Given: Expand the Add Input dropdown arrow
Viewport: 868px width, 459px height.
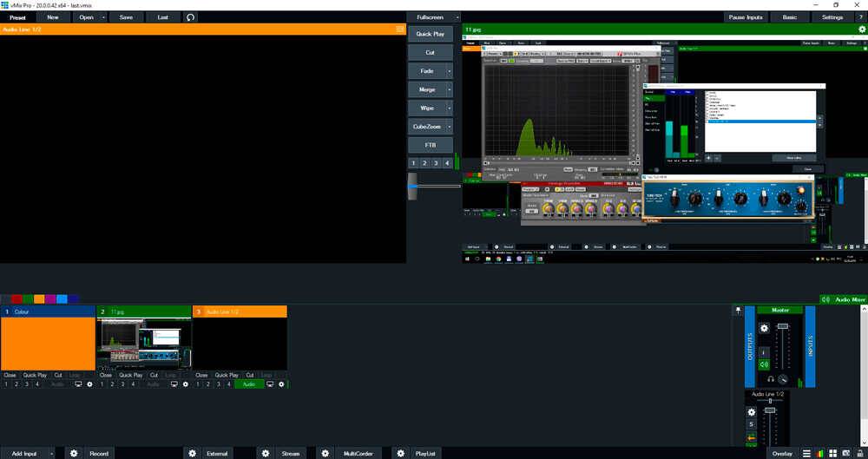Looking at the screenshot, I should point(54,453).
